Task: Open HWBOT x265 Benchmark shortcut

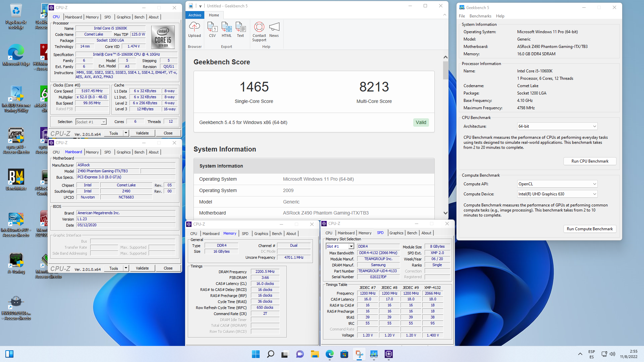Action: (16, 307)
